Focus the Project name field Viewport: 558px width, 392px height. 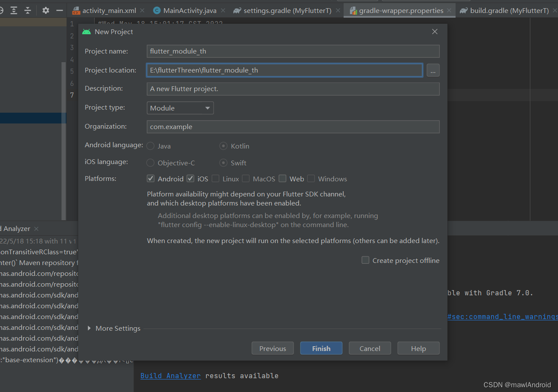coord(293,51)
